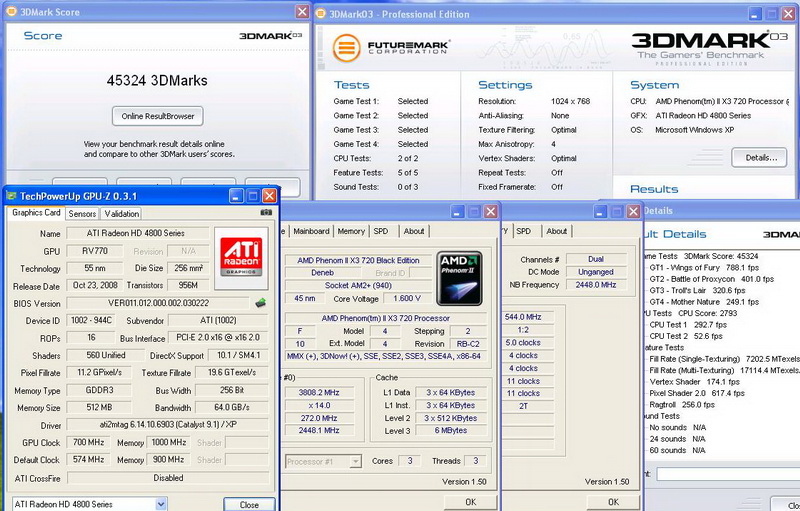
Task: Switch to the Sensors tab in GPU-Z
Action: [x=82, y=214]
